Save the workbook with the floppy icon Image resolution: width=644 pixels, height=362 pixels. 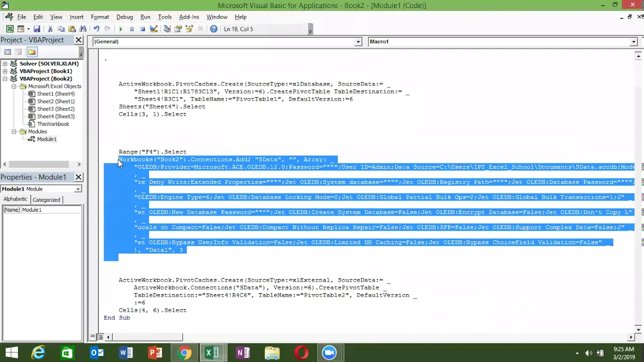pyautogui.click(x=37, y=29)
